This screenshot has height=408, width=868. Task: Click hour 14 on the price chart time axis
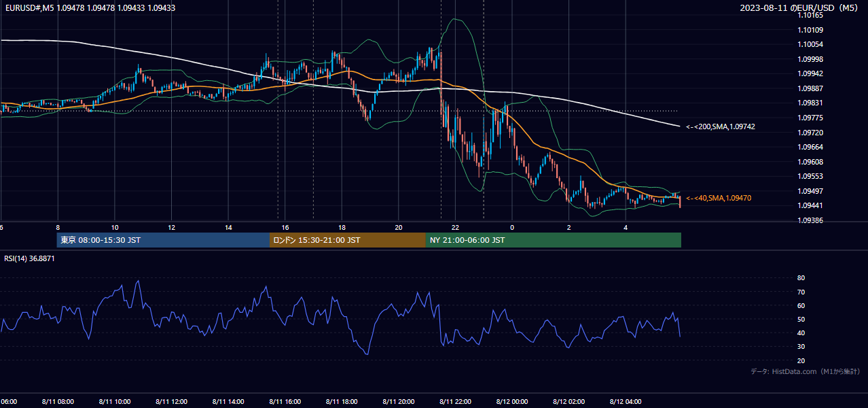pos(228,227)
